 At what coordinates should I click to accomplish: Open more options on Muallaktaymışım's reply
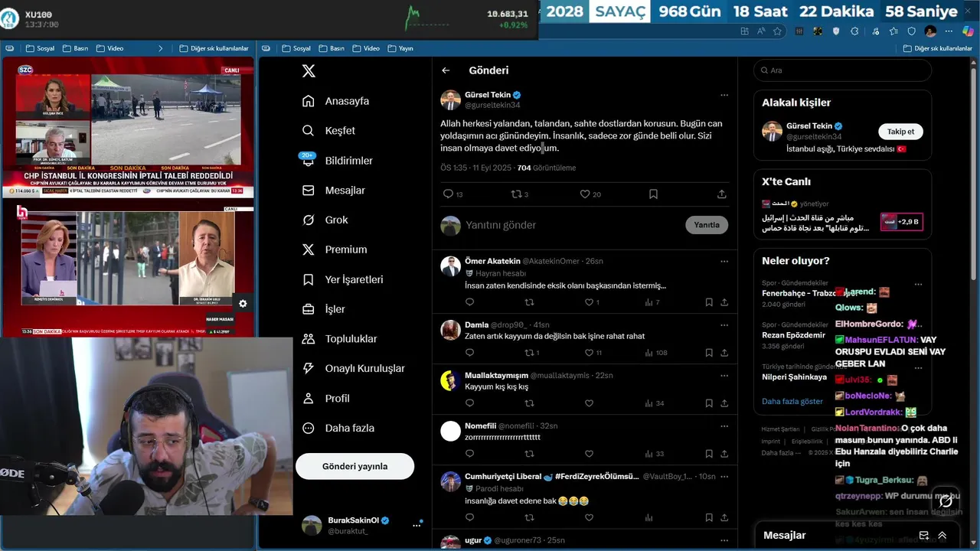click(x=724, y=375)
